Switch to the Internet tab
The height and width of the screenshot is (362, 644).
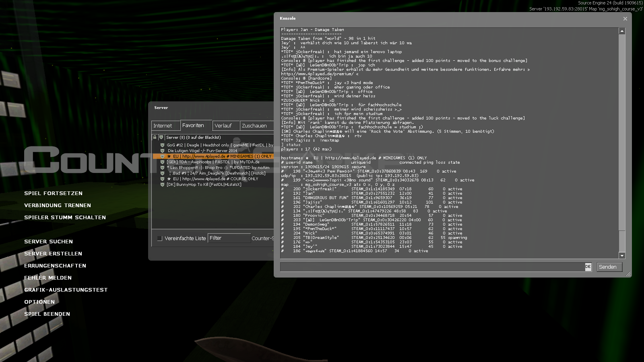click(166, 125)
